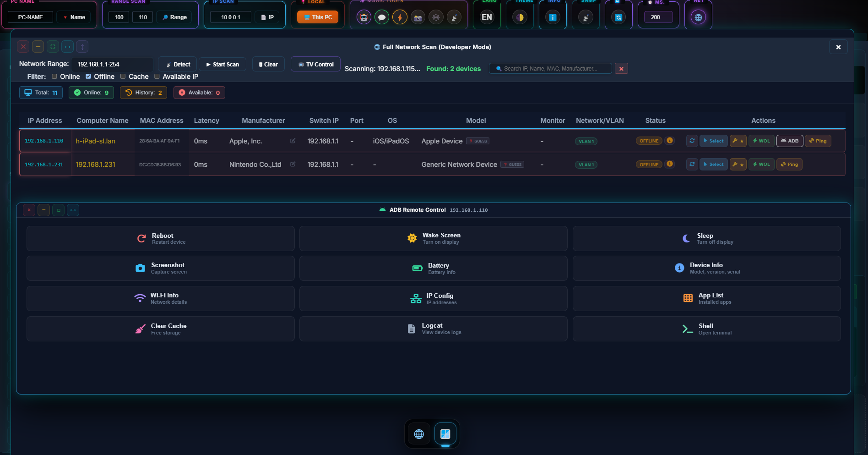This screenshot has width=868, height=455.
Task: Click the SNMP satellite dish icon
Action: (586, 17)
